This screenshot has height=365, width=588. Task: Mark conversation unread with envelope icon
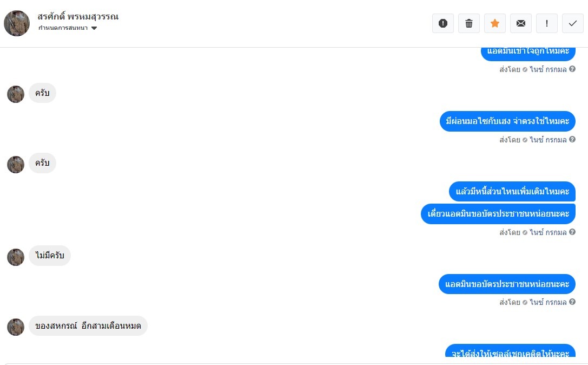pos(521,23)
